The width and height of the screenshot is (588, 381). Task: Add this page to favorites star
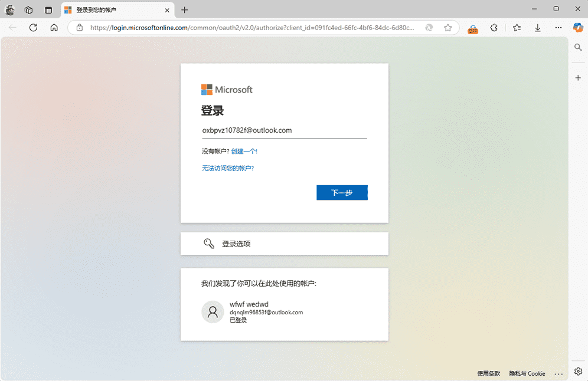447,28
